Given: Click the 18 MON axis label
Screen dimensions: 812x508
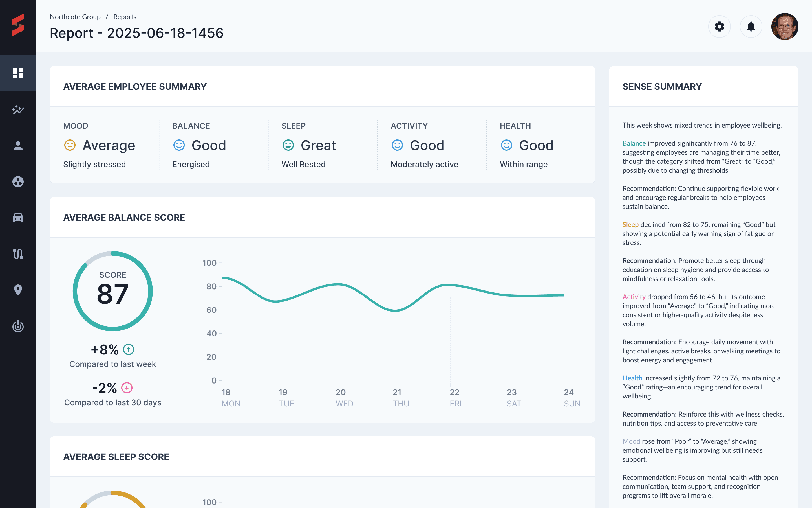Looking at the screenshot, I should tap(231, 398).
